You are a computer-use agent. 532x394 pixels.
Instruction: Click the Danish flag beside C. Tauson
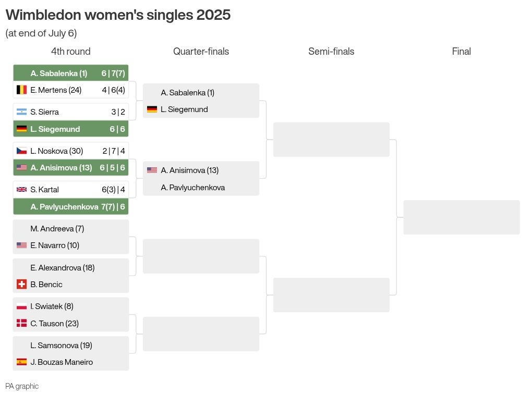pyautogui.click(x=21, y=323)
